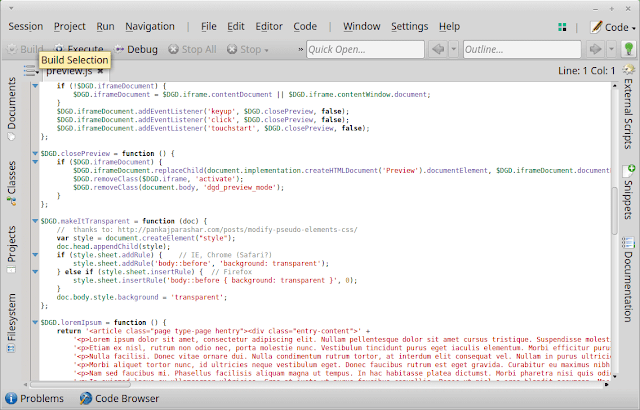The image size is (640, 410).
Task: Open the Run menu
Action: tap(105, 27)
